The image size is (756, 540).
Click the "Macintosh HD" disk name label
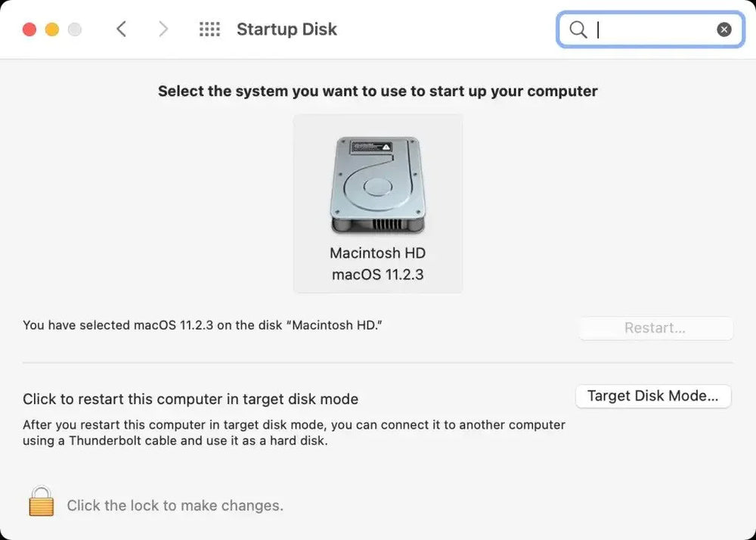[x=377, y=253]
